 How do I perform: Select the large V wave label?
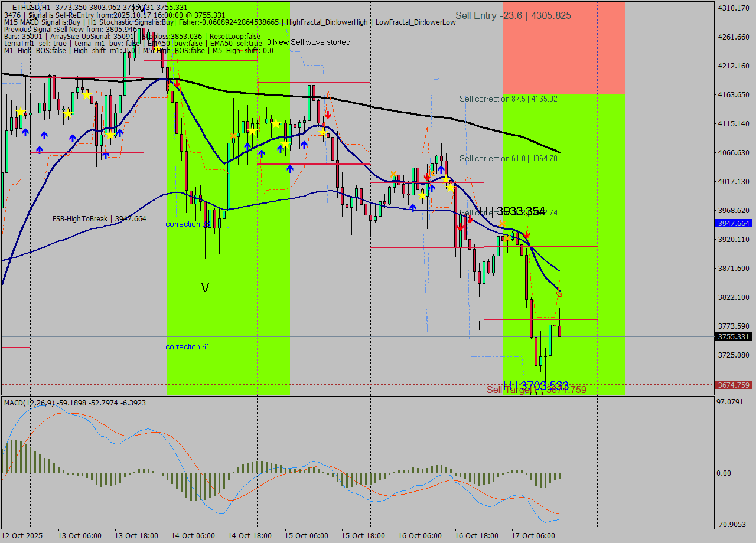(205, 288)
